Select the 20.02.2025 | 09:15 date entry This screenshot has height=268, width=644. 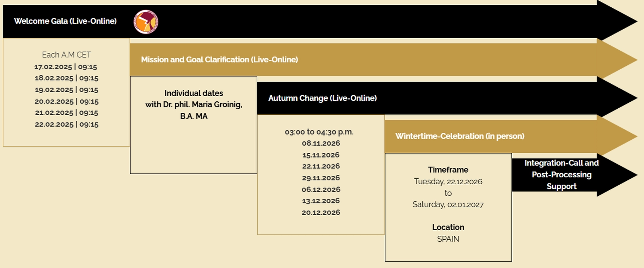pos(67,102)
